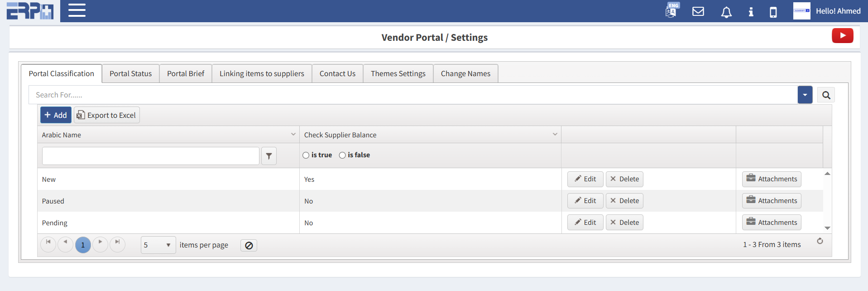This screenshot has width=868, height=291.
Task: Click the Arabic Name filter text field
Action: tap(150, 156)
